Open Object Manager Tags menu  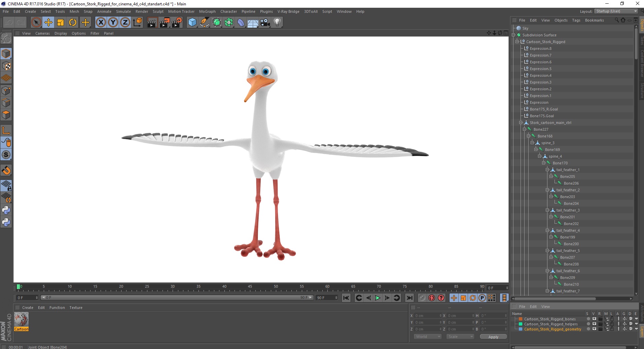coord(576,20)
